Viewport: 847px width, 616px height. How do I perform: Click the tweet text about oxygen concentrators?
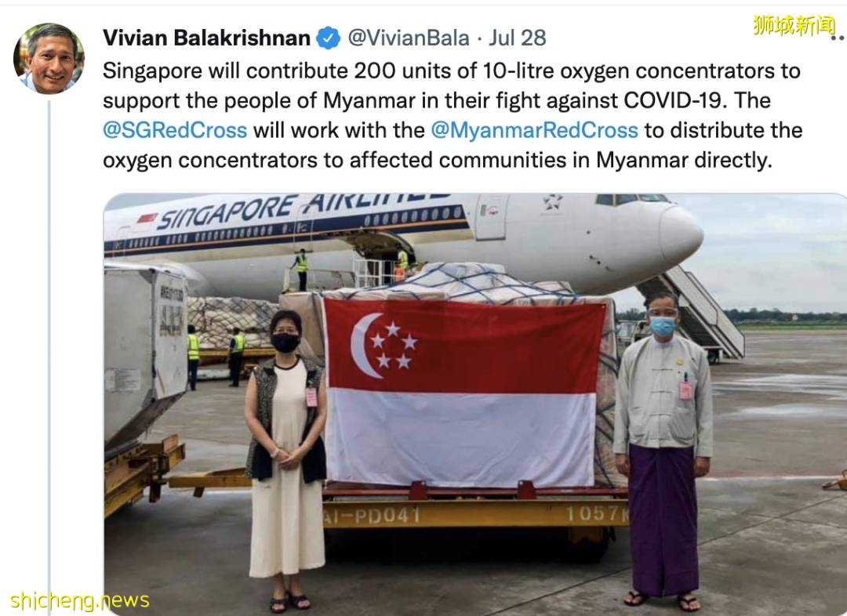(x=453, y=115)
